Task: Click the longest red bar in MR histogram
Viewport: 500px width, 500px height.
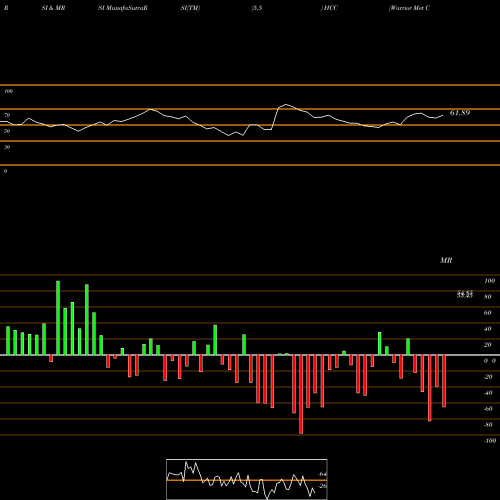Action: [301, 394]
